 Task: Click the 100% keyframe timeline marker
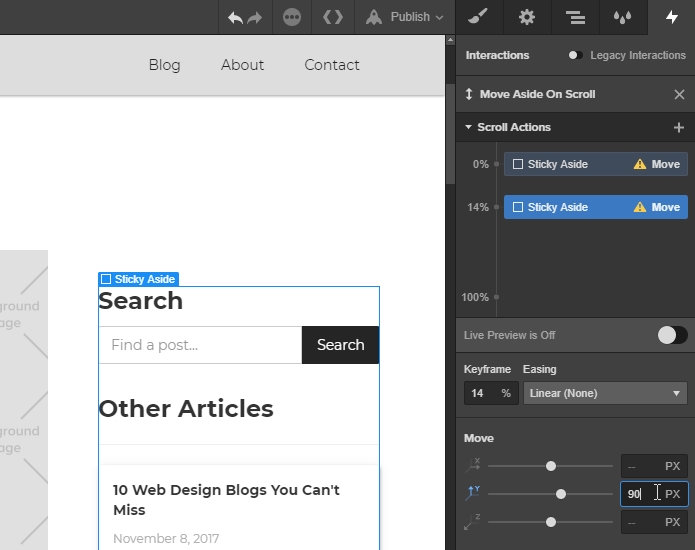click(496, 297)
